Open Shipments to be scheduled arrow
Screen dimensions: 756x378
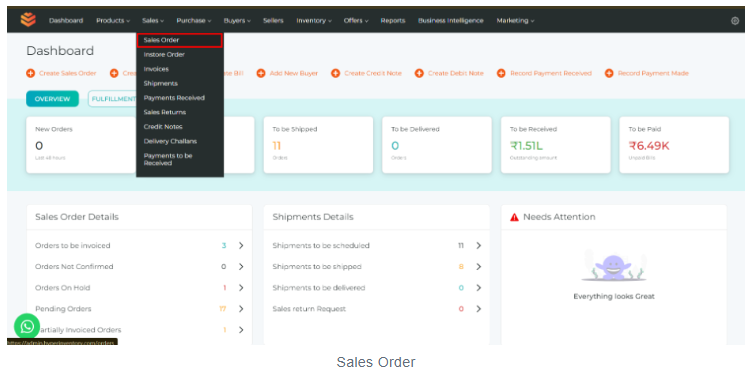point(478,245)
